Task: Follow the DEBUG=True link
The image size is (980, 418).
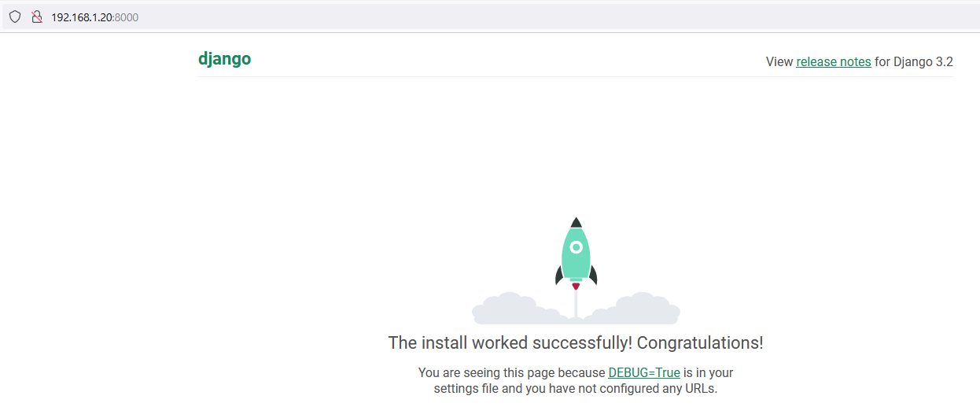Action: tap(644, 372)
